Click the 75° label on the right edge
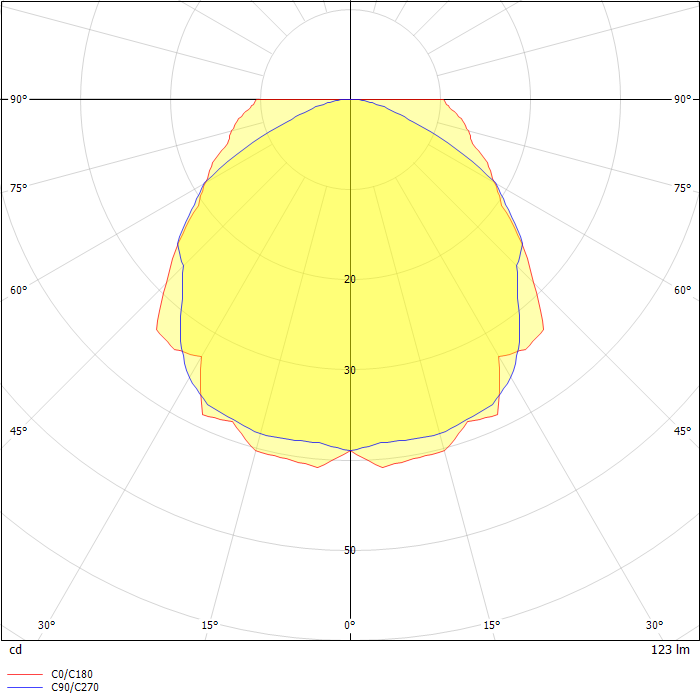The width and height of the screenshot is (700, 700). click(x=683, y=188)
